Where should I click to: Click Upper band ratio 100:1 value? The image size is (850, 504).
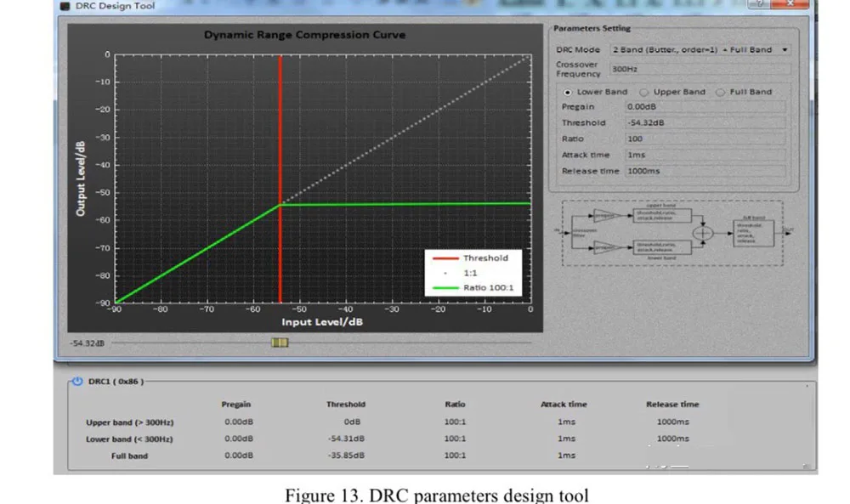pos(455,422)
